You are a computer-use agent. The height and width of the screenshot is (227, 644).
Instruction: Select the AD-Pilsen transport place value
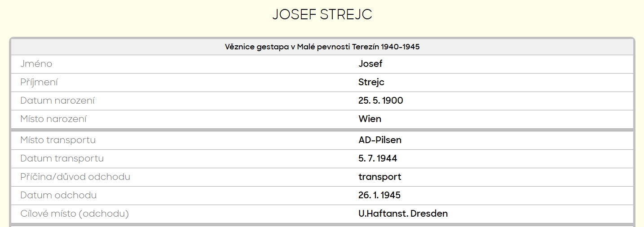point(379,140)
